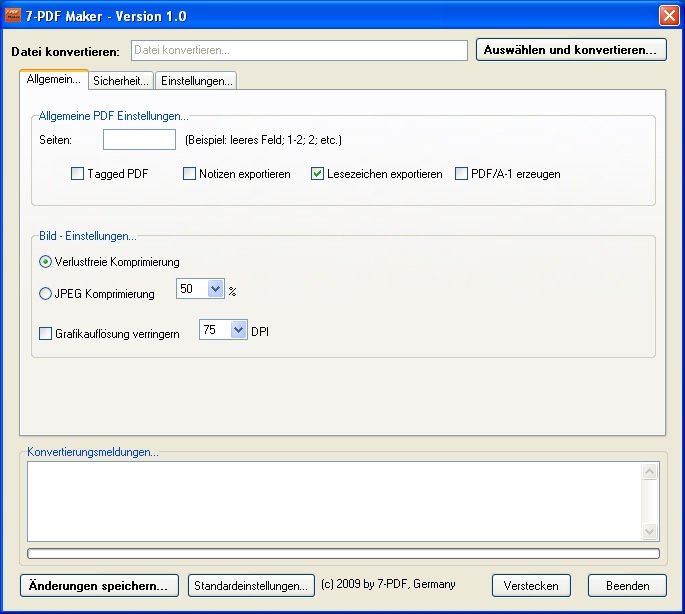Choose JPEG Komprimierung radio option
This screenshot has height=614, width=685.
pyautogui.click(x=46, y=294)
